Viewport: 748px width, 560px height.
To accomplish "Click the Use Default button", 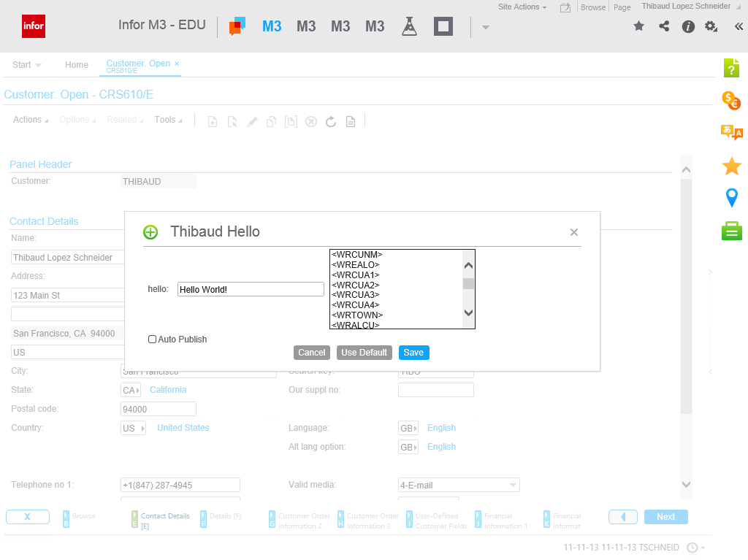I will (x=364, y=353).
